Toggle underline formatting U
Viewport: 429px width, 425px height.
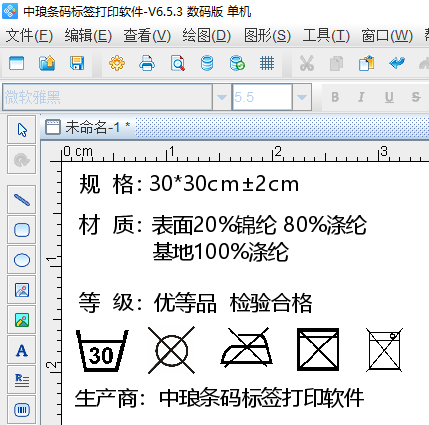389,97
